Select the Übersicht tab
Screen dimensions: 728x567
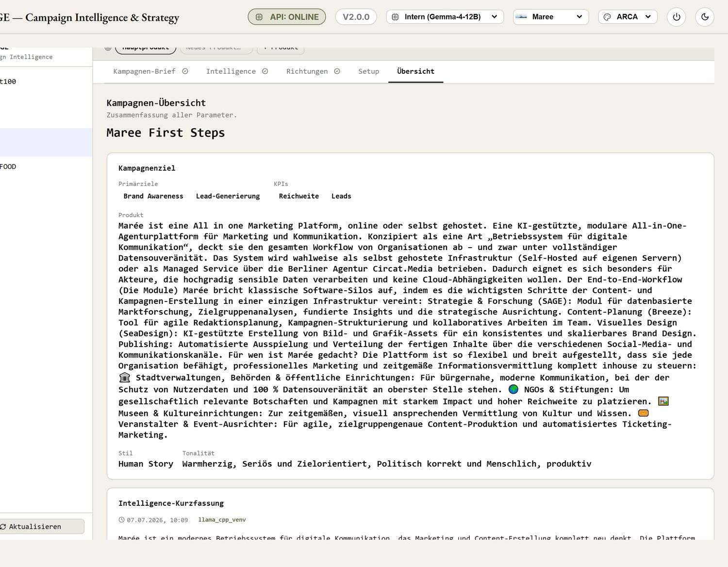416,71
